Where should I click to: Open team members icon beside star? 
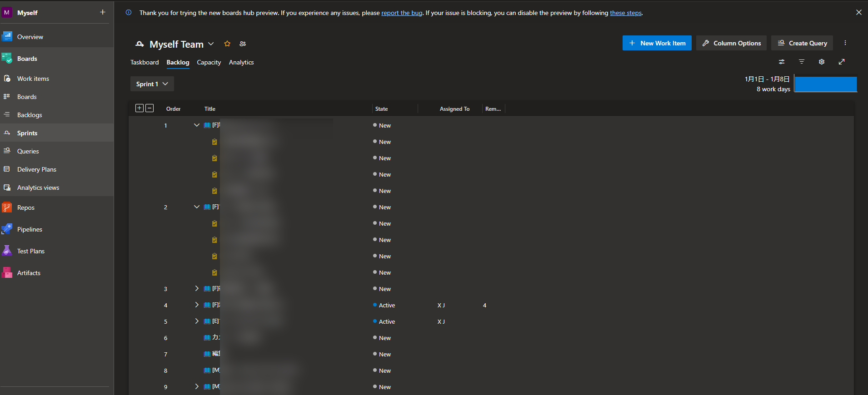tap(243, 44)
